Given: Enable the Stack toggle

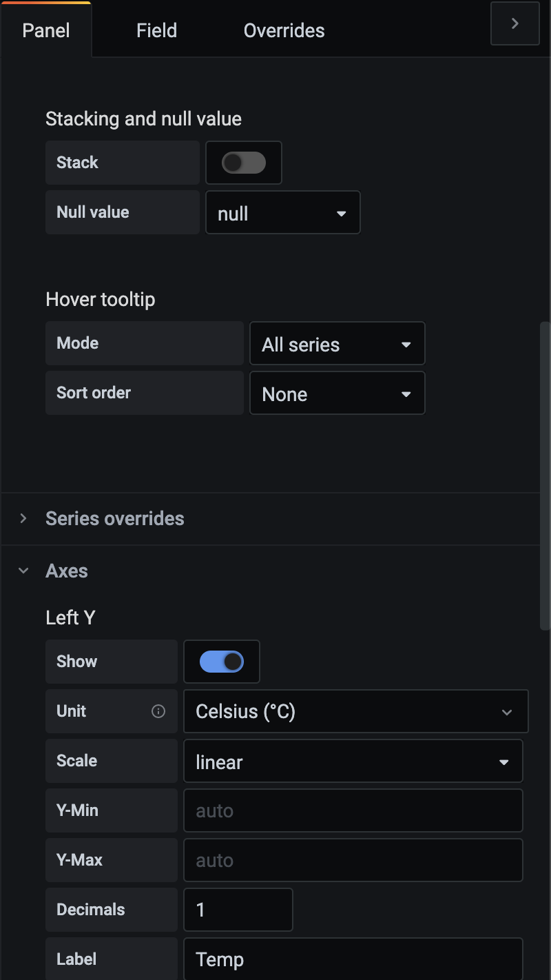Looking at the screenshot, I should 244,163.
